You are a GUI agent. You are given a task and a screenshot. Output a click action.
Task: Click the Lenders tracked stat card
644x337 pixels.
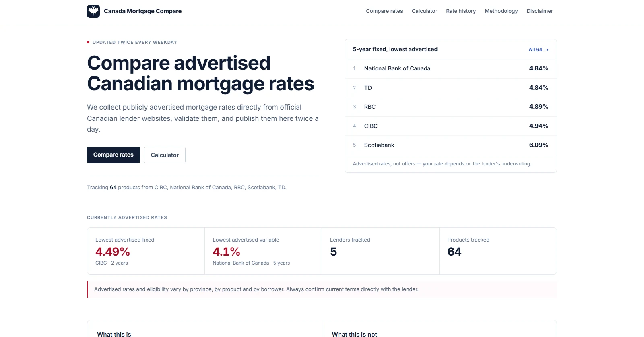[x=380, y=251]
